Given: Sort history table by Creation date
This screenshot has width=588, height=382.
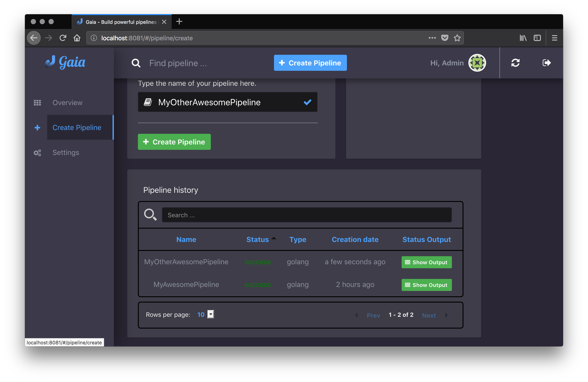Looking at the screenshot, I should pos(355,239).
